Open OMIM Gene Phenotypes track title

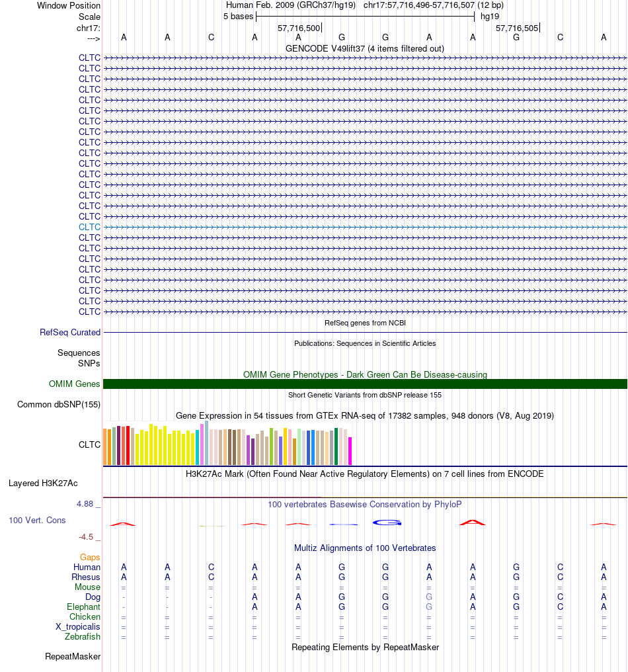365,374
